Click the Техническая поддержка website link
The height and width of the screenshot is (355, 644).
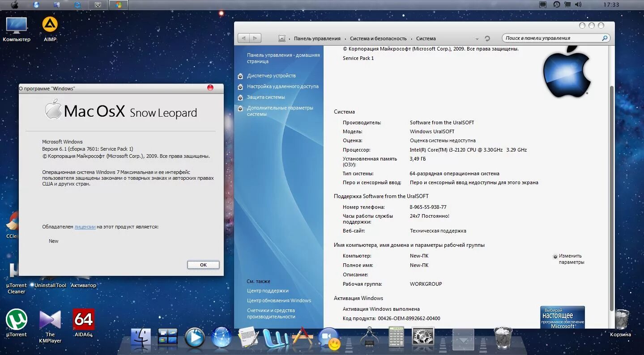coord(438,231)
